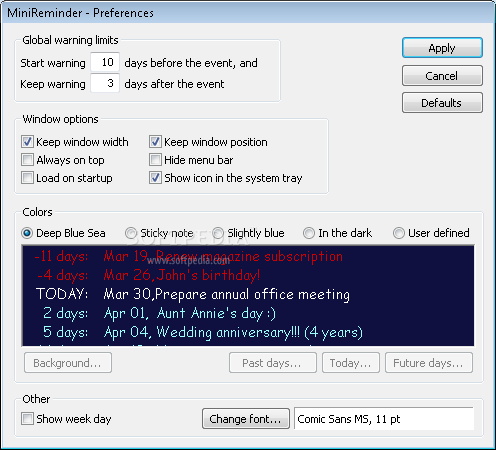
Task: Focus the Keep warning days field
Action: pyautogui.click(x=105, y=83)
